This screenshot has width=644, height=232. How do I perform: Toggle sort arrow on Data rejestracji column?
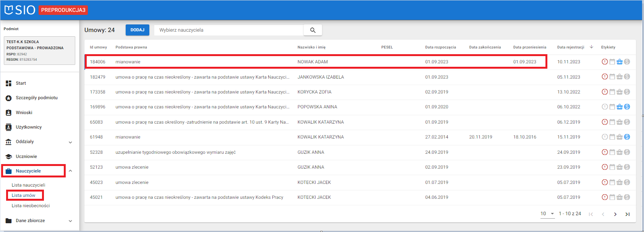(x=591, y=47)
